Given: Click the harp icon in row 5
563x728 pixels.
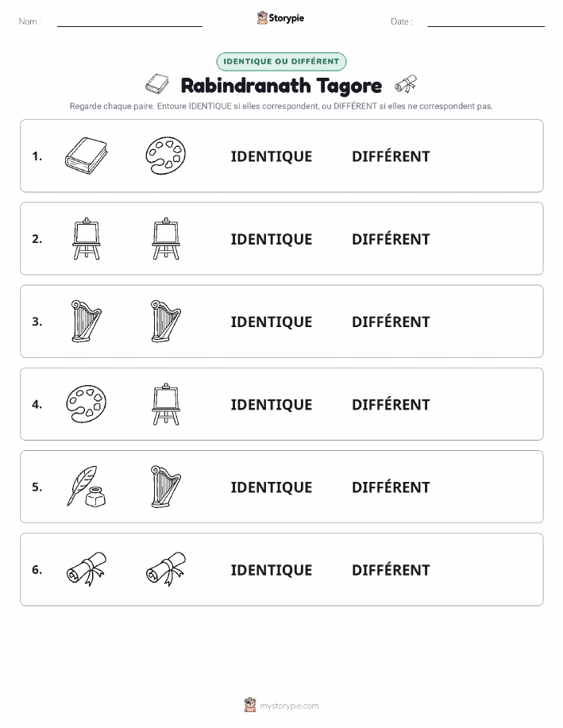Looking at the screenshot, I should pyautogui.click(x=166, y=487).
